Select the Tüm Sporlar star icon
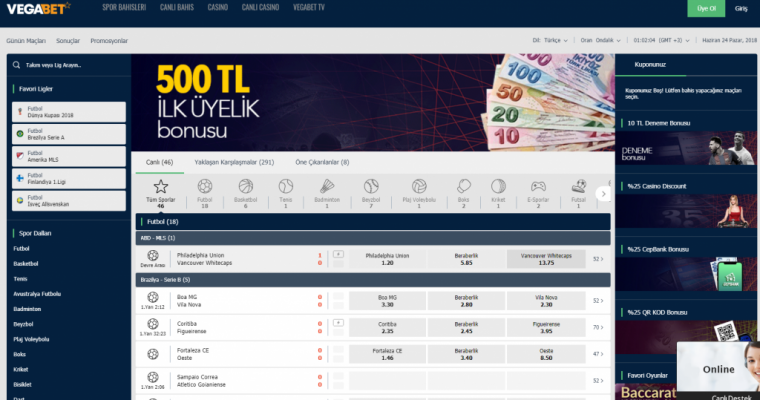The height and width of the screenshot is (400, 760). click(160, 186)
